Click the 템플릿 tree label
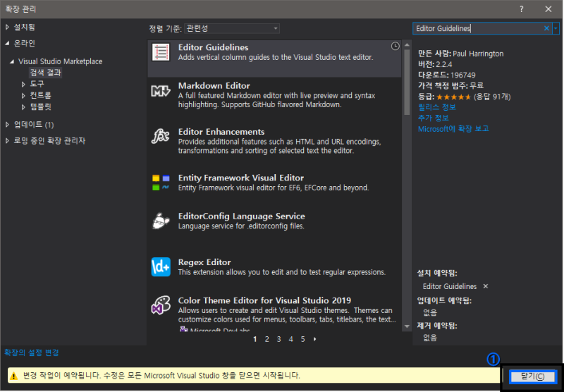The width and height of the screenshot is (564, 392). tap(41, 107)
